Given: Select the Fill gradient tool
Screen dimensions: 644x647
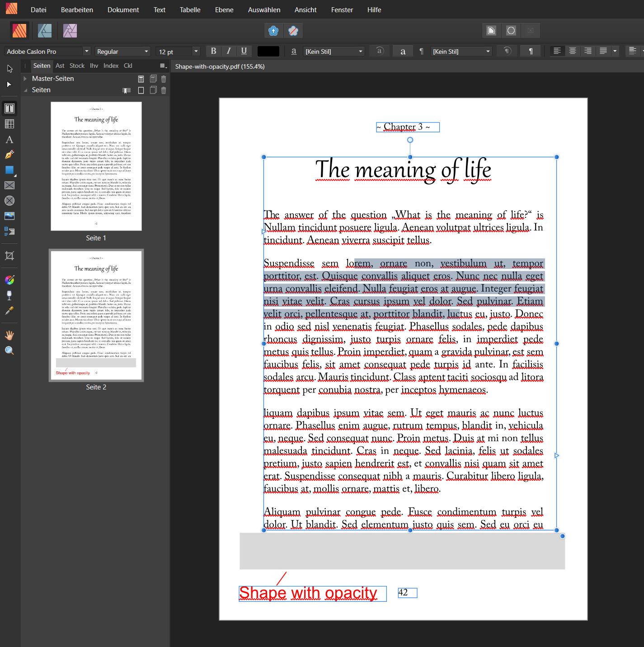Looking at the screenshot, I should [9, 280].
